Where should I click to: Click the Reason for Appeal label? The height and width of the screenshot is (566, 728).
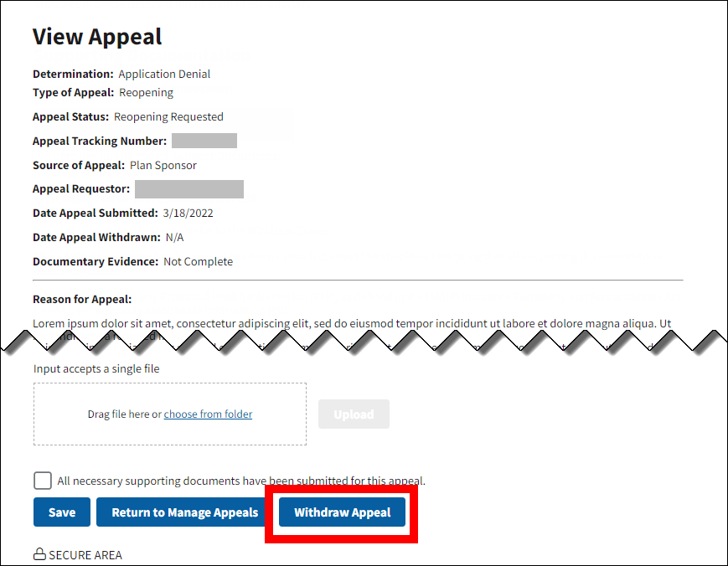point(82,300)
